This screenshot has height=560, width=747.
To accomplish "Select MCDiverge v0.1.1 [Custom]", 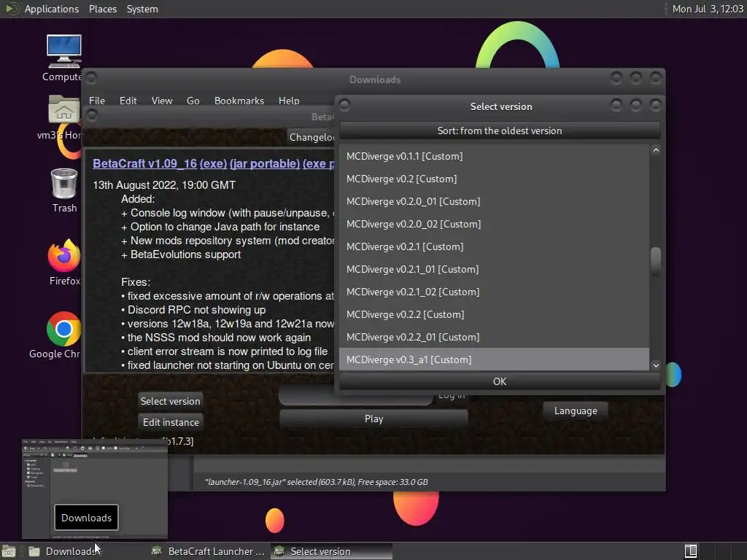I will click(494, 156).
